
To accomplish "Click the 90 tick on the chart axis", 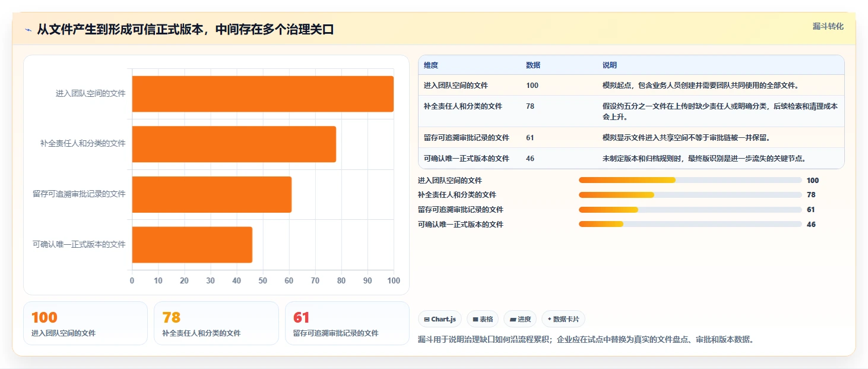I will [368, 280].
